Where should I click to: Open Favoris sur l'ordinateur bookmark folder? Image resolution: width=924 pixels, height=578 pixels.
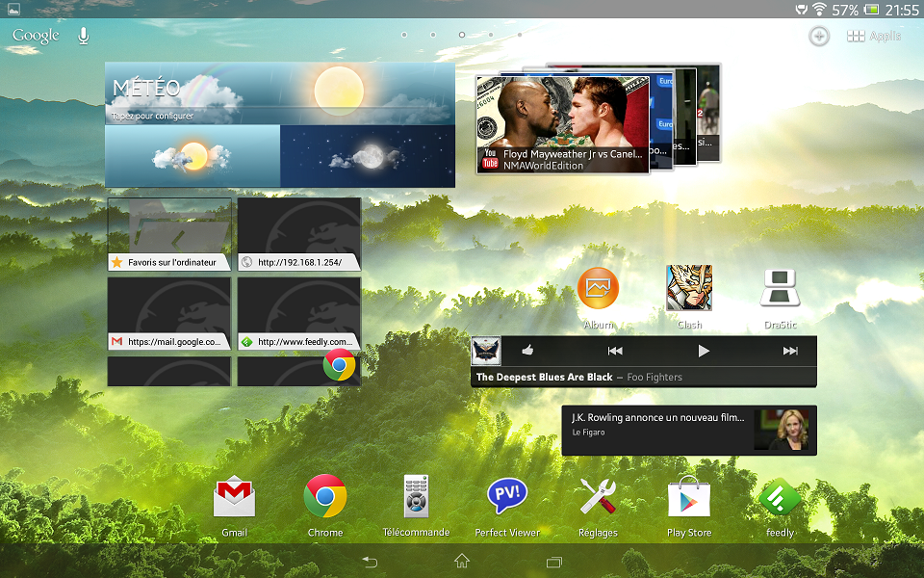[x=169, y=234]
